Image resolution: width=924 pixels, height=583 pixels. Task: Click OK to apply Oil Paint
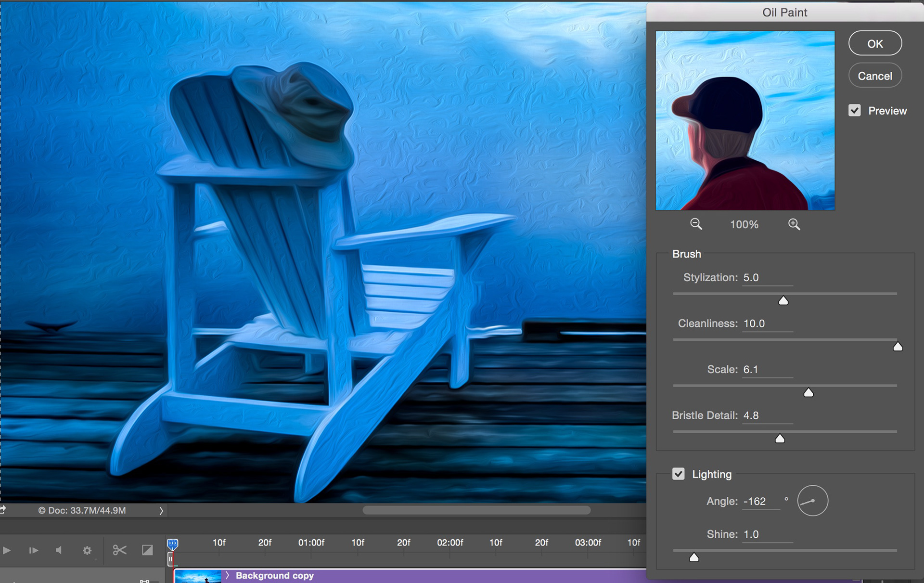point(874,43)
